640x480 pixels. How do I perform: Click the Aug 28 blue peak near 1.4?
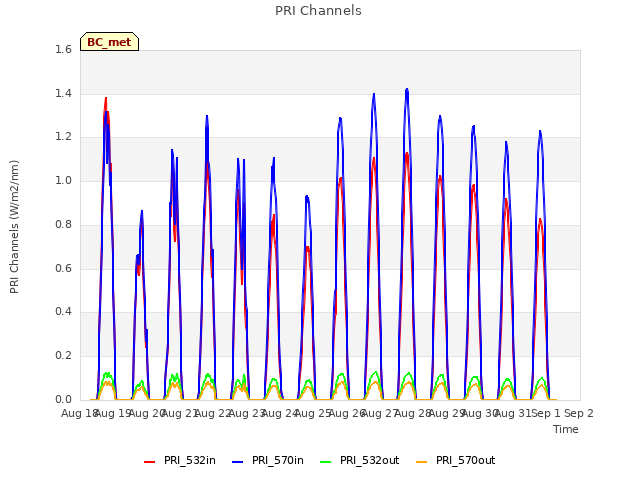407,89
